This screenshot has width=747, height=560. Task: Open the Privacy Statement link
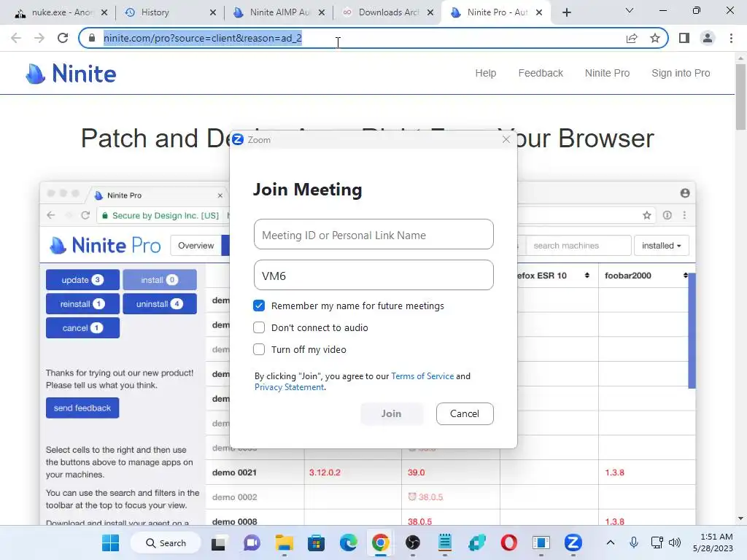click(x=289, y=387)
